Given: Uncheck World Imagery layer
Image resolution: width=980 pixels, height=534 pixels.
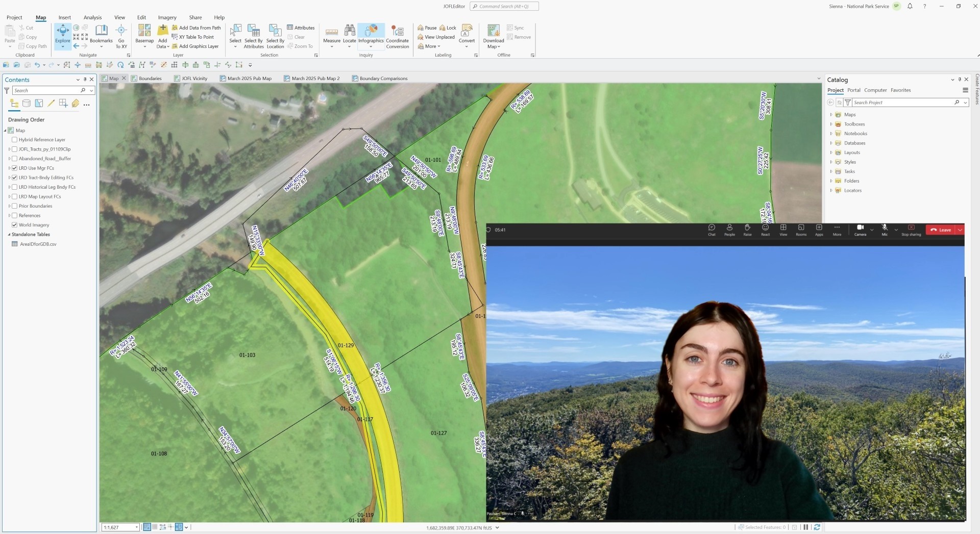Looking at the screenshot, I should [15, 225].
